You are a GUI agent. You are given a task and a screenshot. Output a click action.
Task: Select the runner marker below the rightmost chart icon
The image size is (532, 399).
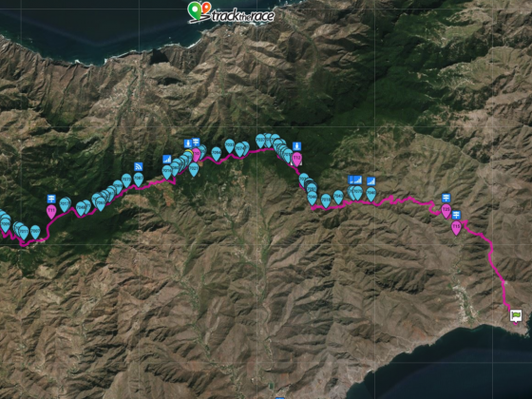(371, 195)
